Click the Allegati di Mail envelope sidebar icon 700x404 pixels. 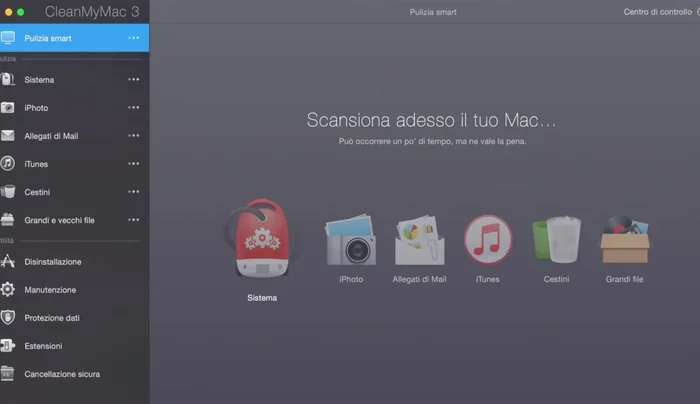click(x=8, y=136)
